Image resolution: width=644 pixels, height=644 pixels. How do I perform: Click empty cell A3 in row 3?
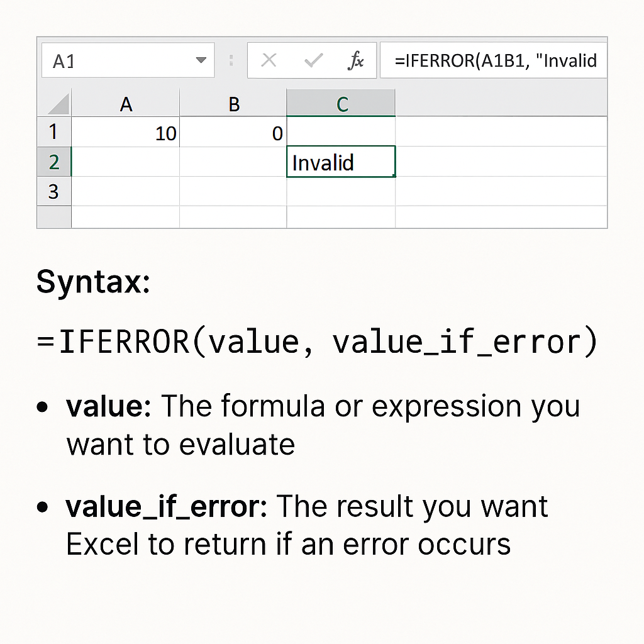(x=126, y=191)
